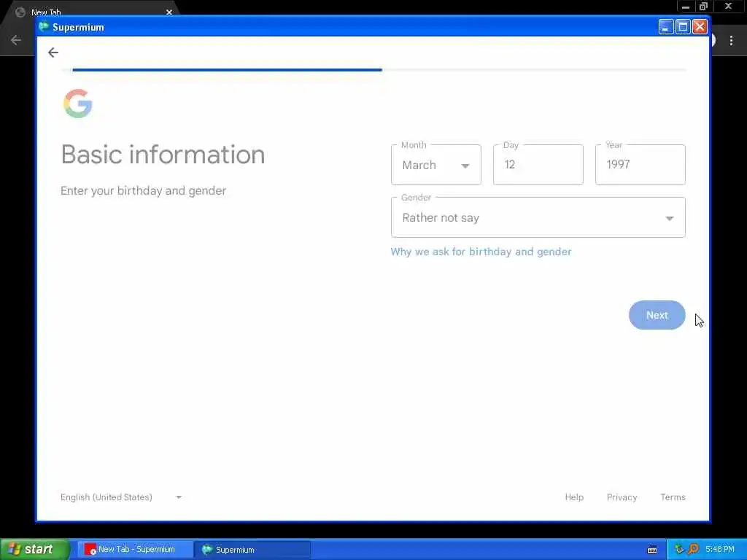Switch to New Tab - Supermium taskbar item
Image resolution: width=747 pixels, height=560 pixels.
[135, 549]
